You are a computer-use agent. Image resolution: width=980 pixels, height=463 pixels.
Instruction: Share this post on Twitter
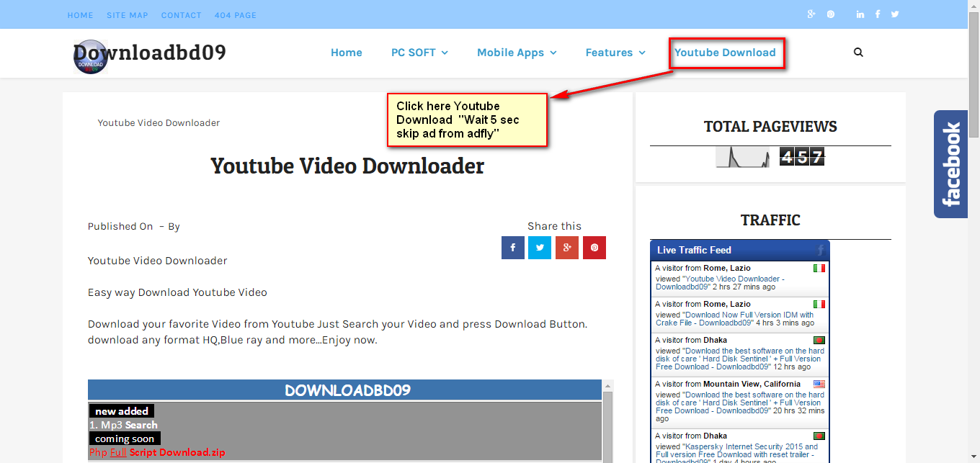click(540, 248)
